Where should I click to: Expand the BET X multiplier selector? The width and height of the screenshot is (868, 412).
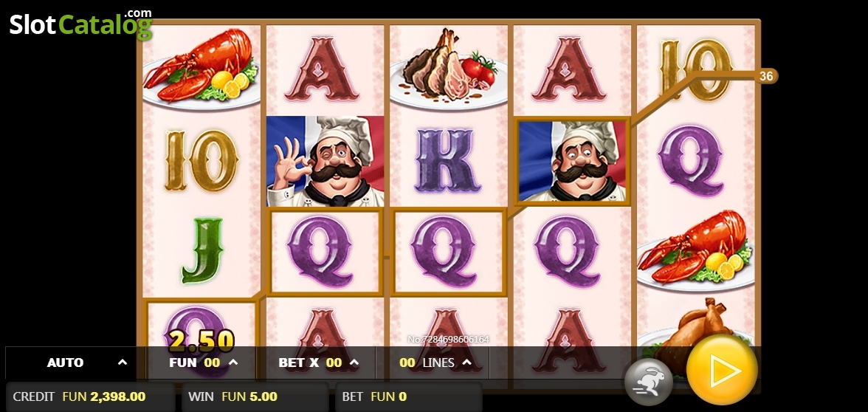pyautogui.click(x=318, y=363)
